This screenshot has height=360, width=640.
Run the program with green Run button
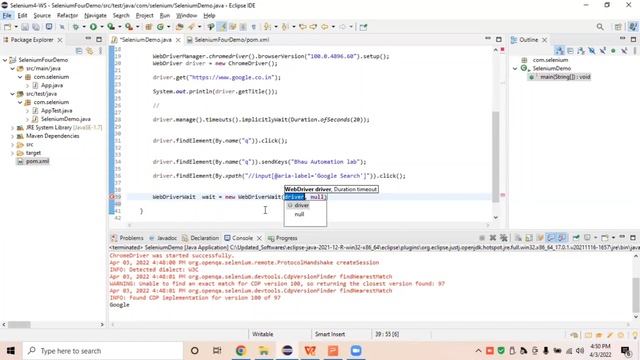93,27
